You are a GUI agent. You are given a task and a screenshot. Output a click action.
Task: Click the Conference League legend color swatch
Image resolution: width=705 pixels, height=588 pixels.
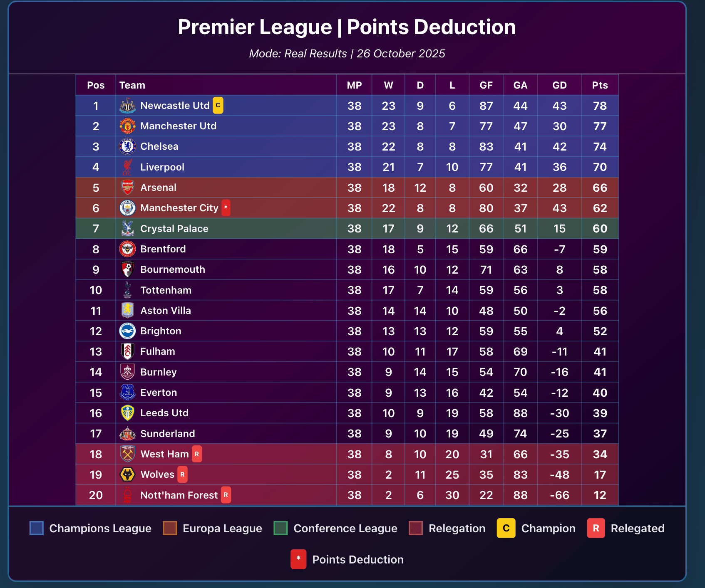(x=281, y=528)
